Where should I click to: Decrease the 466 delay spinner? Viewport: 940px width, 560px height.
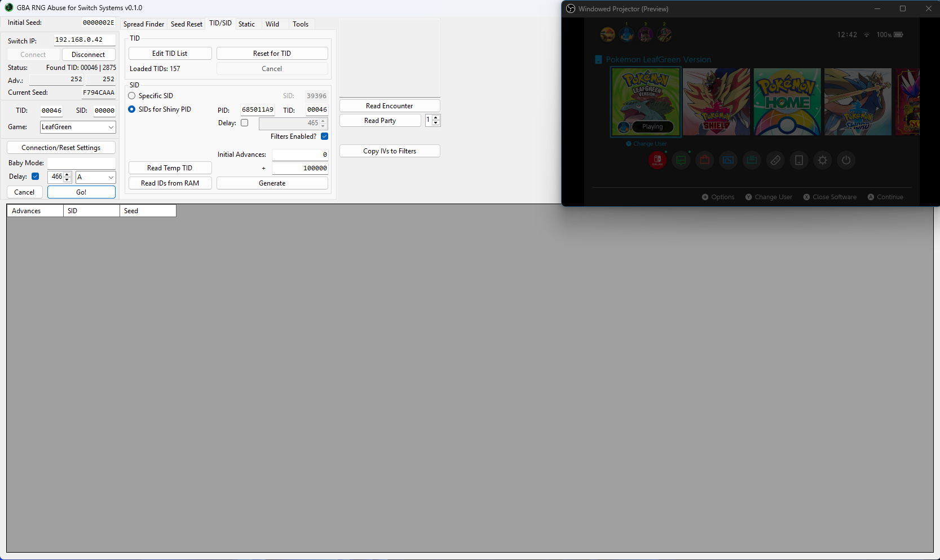pos(67,180)
